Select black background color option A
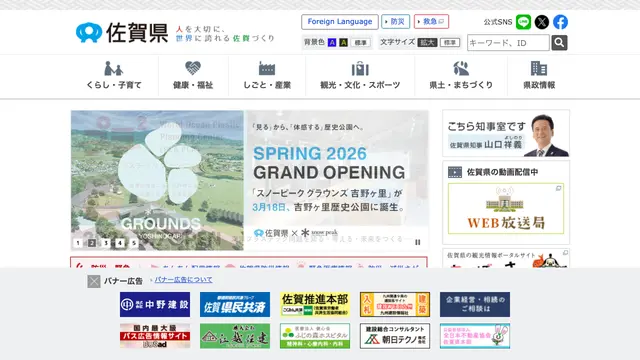This screenshot has width=640, height=360. (x=343, y=42)
